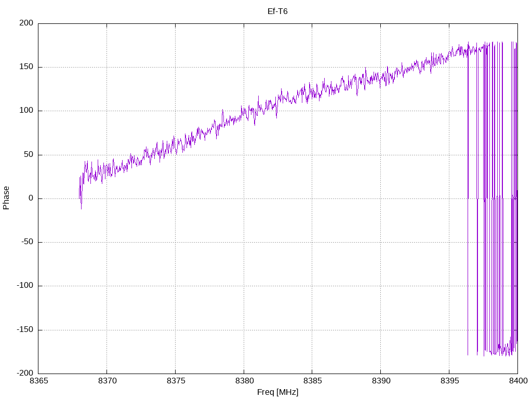Click the 8385 x-axis tick label
This screenshot has width=532, height=399.
[x=312, y=381]
